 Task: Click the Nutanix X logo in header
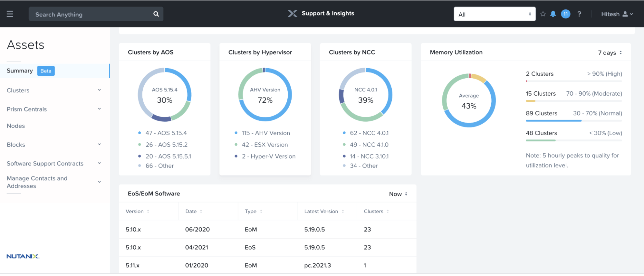[x=292, y=14]
